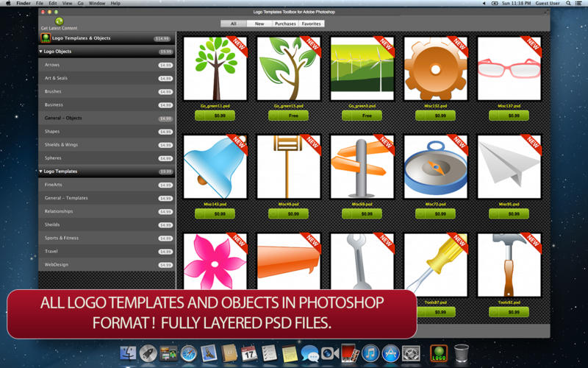Select the WebDesign category
The height and width of the screenshot is (368, 588).
107,265
